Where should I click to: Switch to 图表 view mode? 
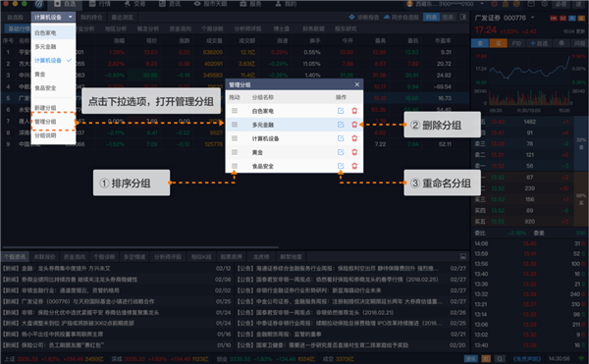click(448, 18)
